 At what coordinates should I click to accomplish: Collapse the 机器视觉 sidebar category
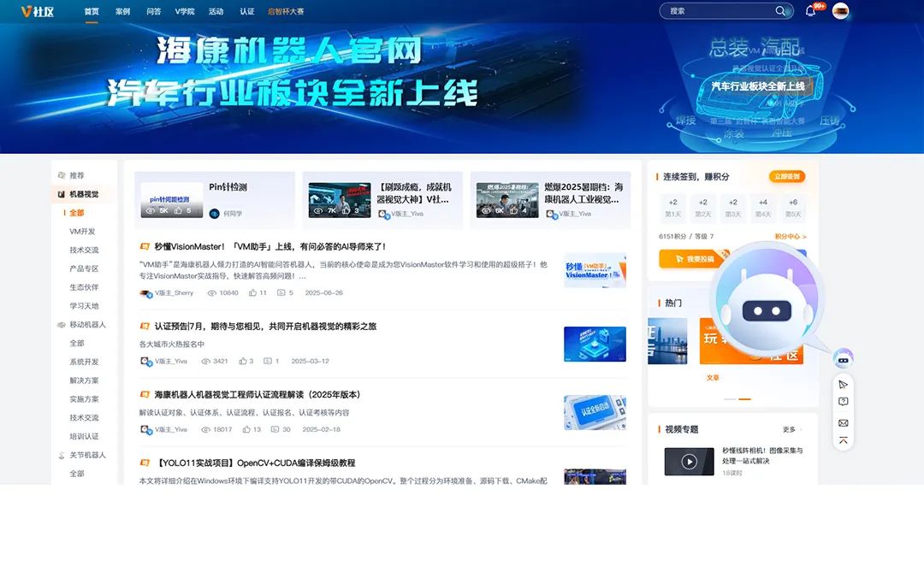tap(83, 194)
